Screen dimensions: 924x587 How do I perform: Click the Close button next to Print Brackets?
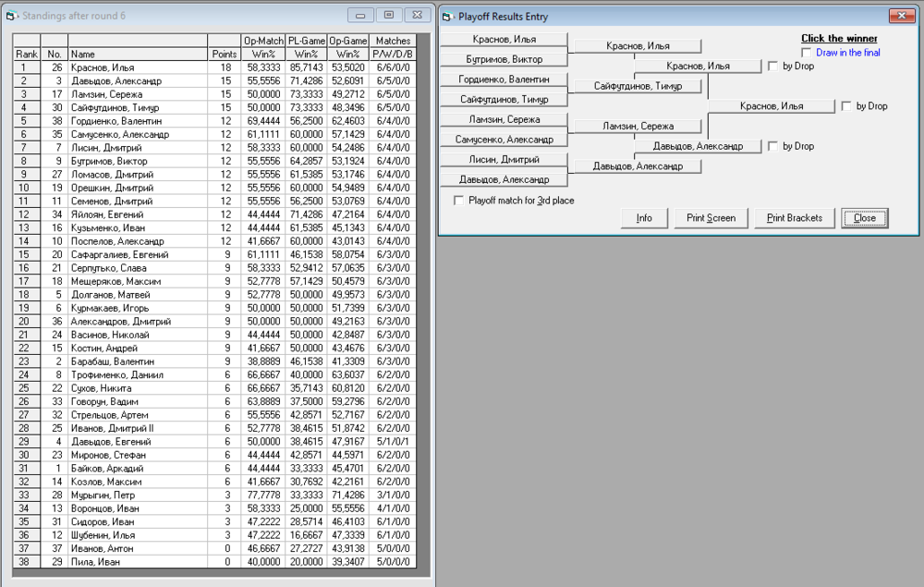pos(865,218)
